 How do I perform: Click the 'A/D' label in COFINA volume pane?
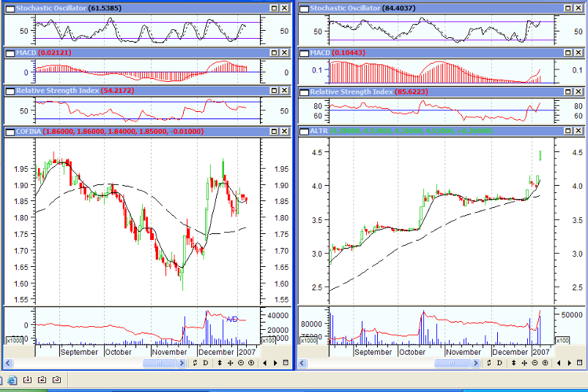pyautogui.click(x=232, y=319)
